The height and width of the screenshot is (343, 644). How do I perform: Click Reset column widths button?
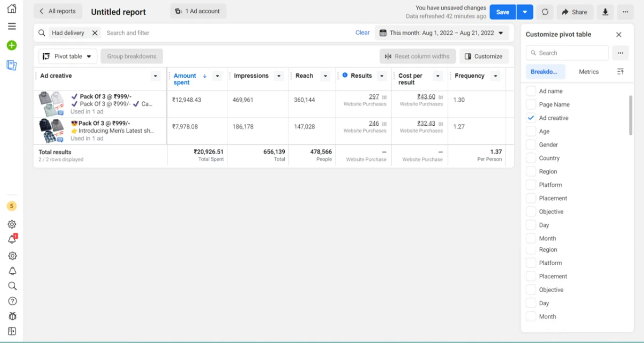(x=418, y=56)
